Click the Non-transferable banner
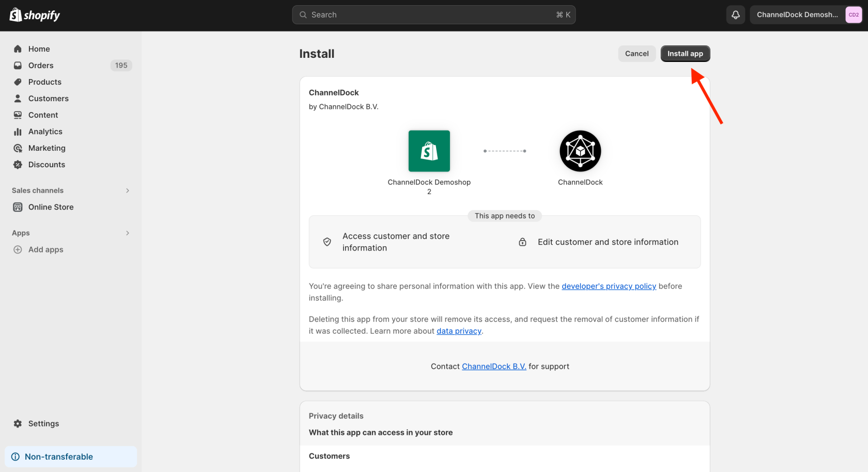The width and height of the screenshot is (868, 472). 71,457
